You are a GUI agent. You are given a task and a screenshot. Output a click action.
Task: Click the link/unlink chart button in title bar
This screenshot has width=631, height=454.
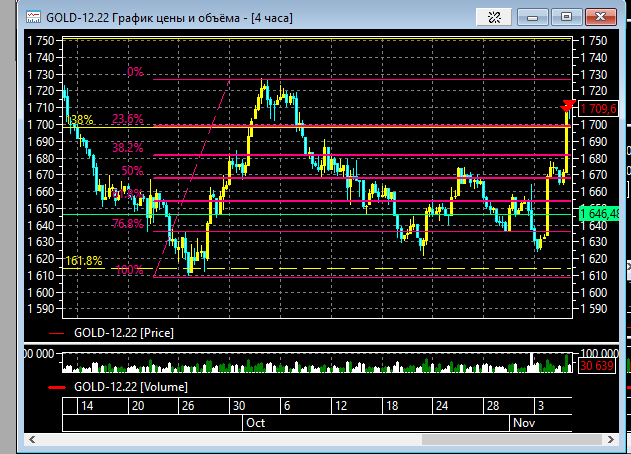click(494, 17)
